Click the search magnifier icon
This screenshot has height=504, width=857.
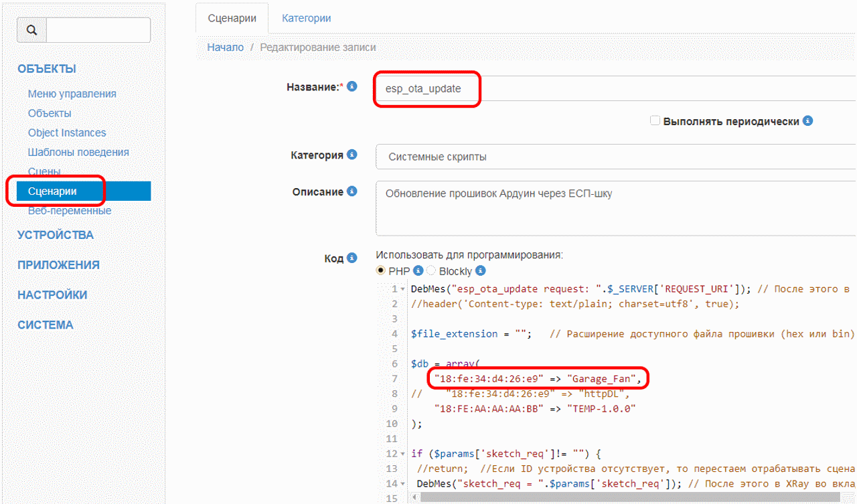(x=32, y=30)
